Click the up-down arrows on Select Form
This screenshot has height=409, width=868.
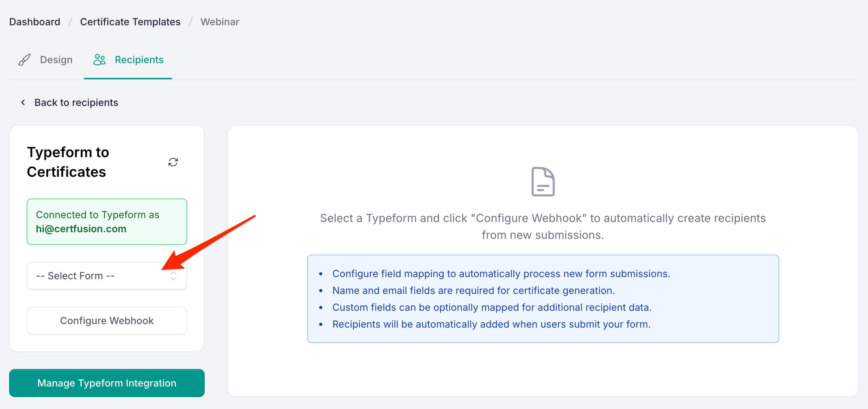click(x=173, y=276)
